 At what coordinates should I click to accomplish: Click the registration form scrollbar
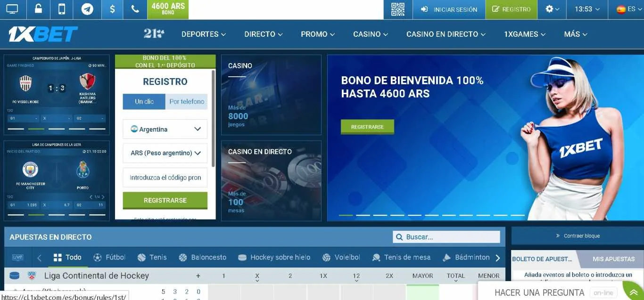point(213,119)
